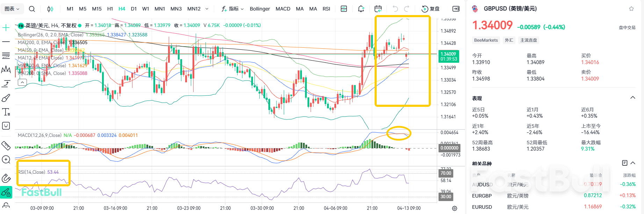Select the M15 timeframe
This screenshot has width=644, height=214.
point(97,9)
